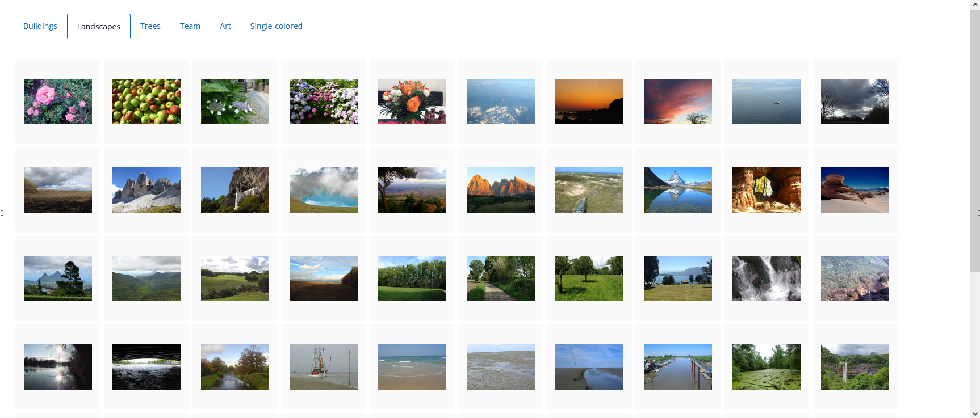Select the Landscapes tab

pyautogui.click(x=99, y=27)
